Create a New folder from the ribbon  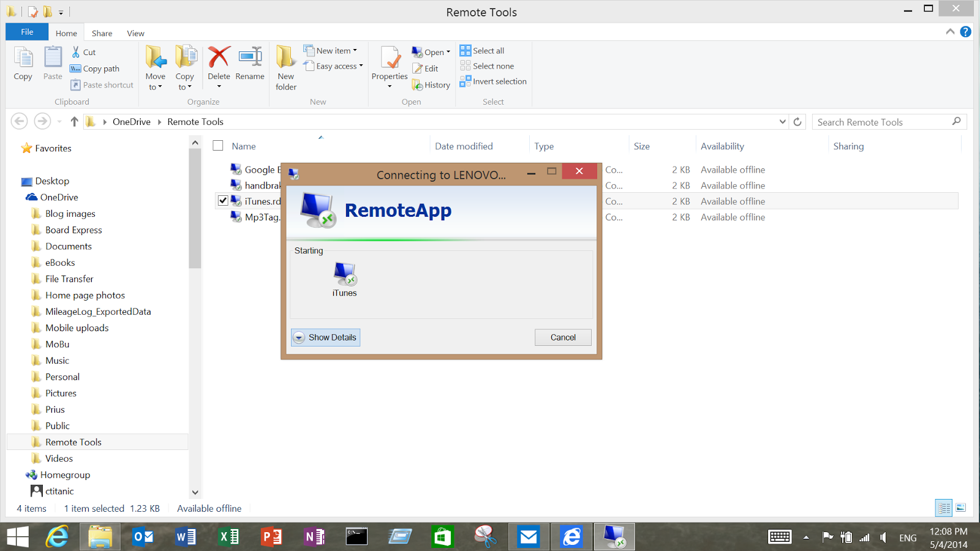coord(285,68)
